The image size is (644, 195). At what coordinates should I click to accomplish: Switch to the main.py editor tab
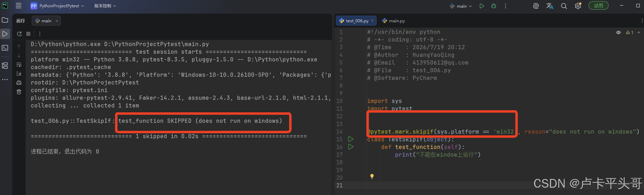pos(394,21)
